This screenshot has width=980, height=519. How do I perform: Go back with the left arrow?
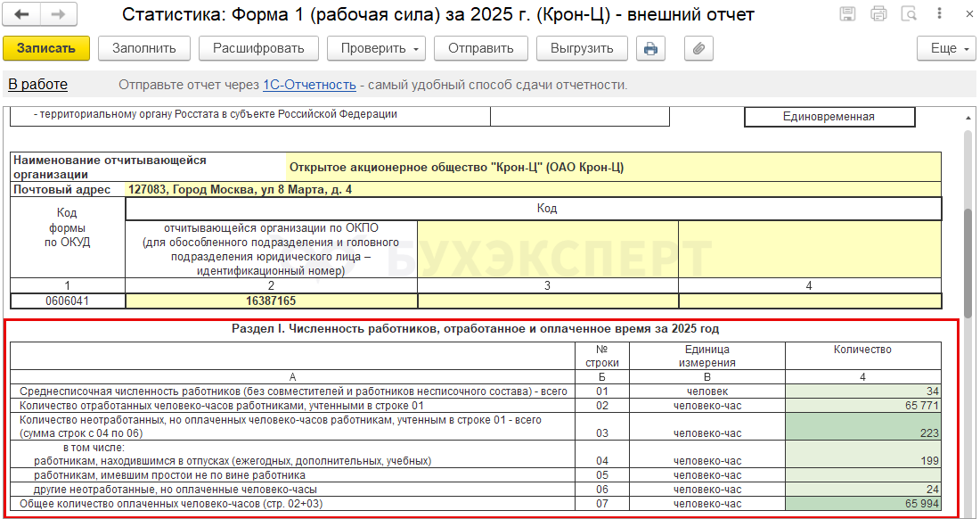(x=22, y=14)
